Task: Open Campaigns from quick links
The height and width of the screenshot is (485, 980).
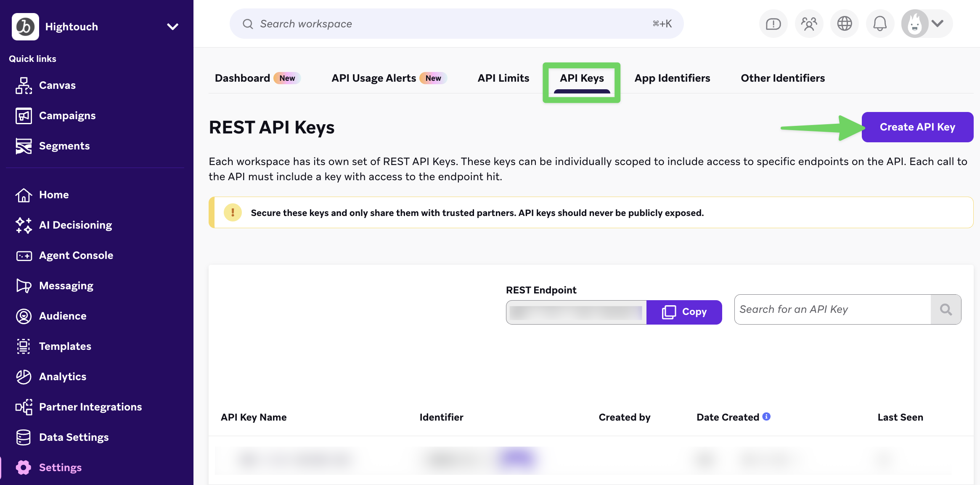Action: [56, 115]
